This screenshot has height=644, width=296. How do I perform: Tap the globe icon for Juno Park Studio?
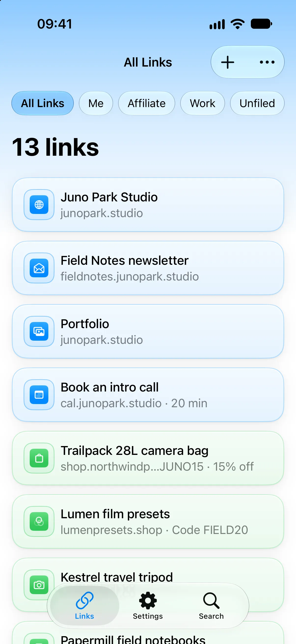tap(39, 205)
